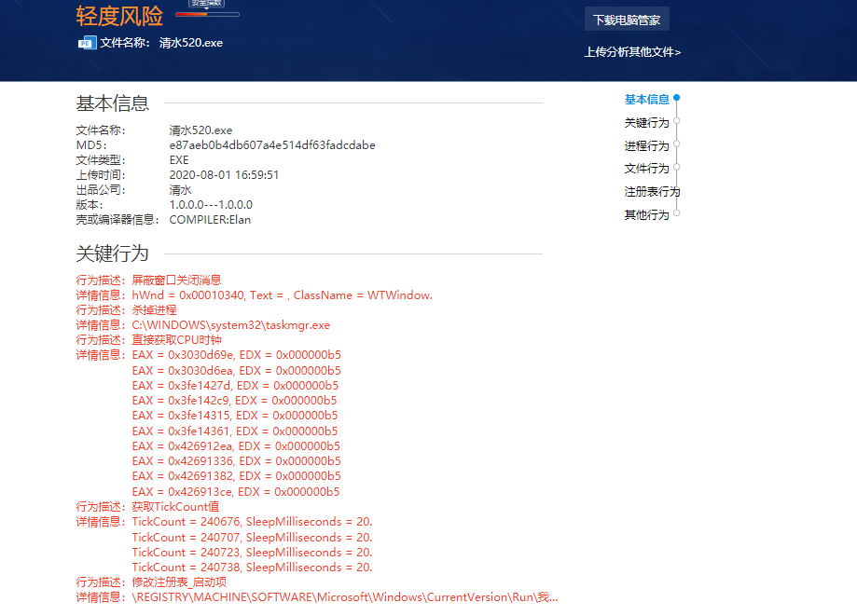Click the EAX = 0x42691336 line
The width and height of the screenshot is (857, 616).
(x=237, y=461)
